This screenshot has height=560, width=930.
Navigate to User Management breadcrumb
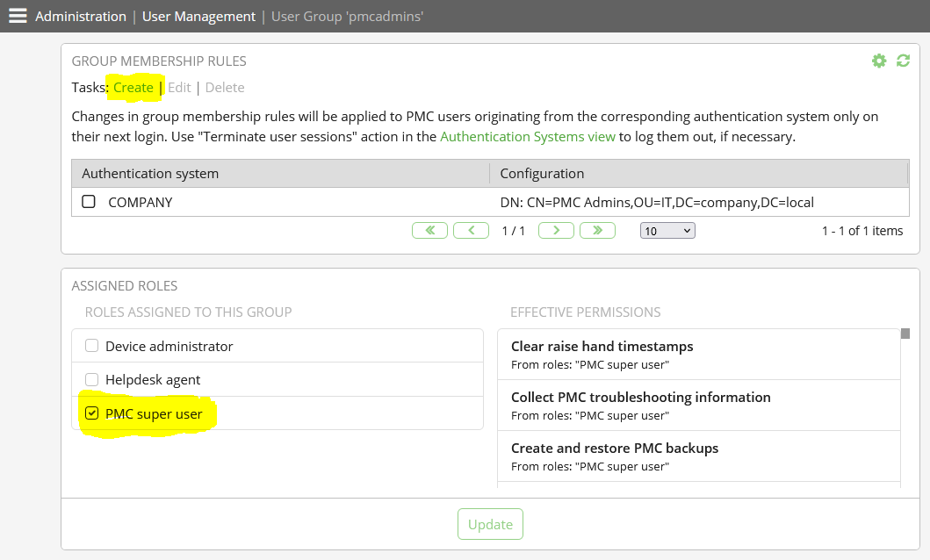pos(198,16)
